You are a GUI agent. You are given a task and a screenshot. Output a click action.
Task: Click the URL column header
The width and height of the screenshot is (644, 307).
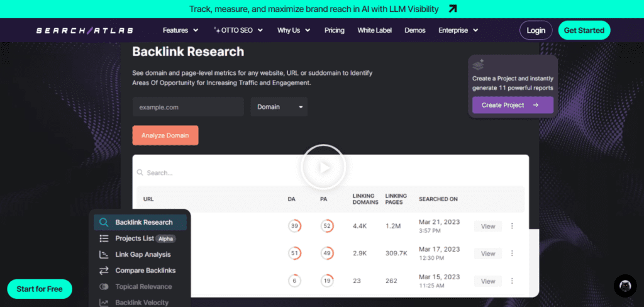[148, 199]
